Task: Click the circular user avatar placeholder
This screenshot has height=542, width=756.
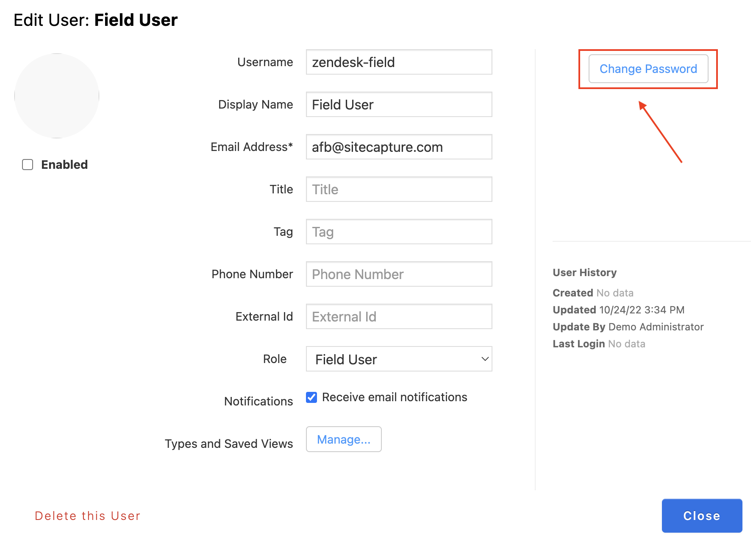Action: click(x=57, y=96)
